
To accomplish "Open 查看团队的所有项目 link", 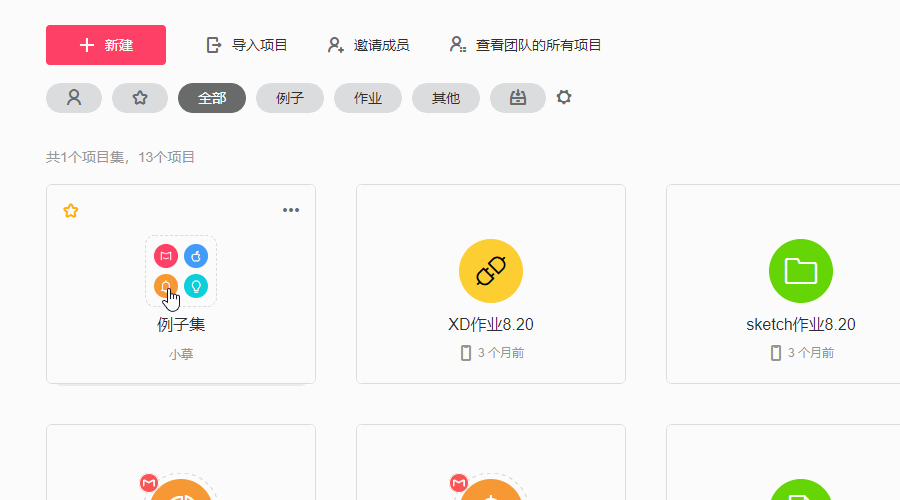I will [x=526, y=45].
